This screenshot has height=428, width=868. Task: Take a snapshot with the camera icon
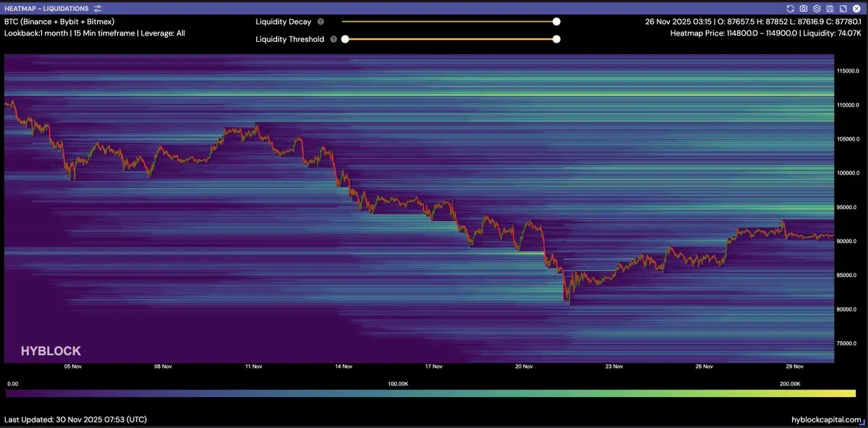pyautogui.click(x=804, y=9)
